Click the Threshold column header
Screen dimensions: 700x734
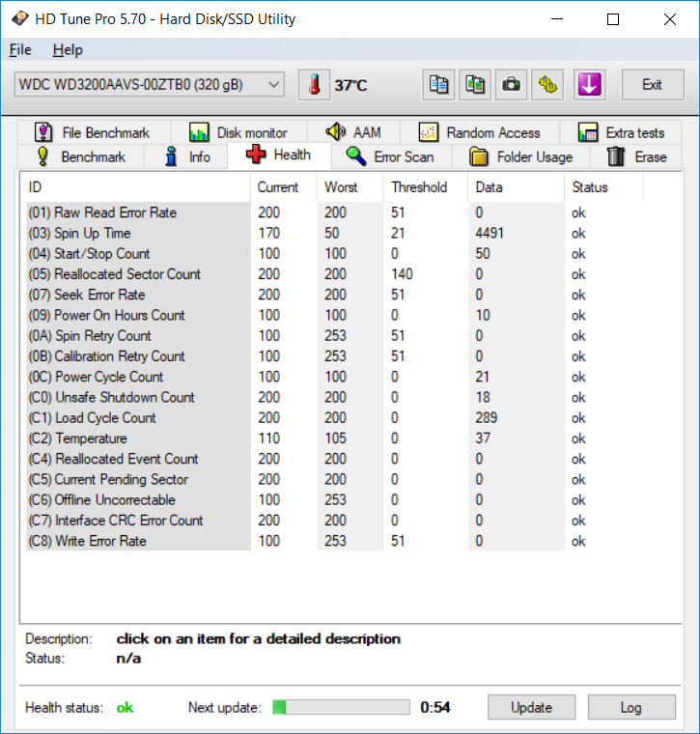426,187
